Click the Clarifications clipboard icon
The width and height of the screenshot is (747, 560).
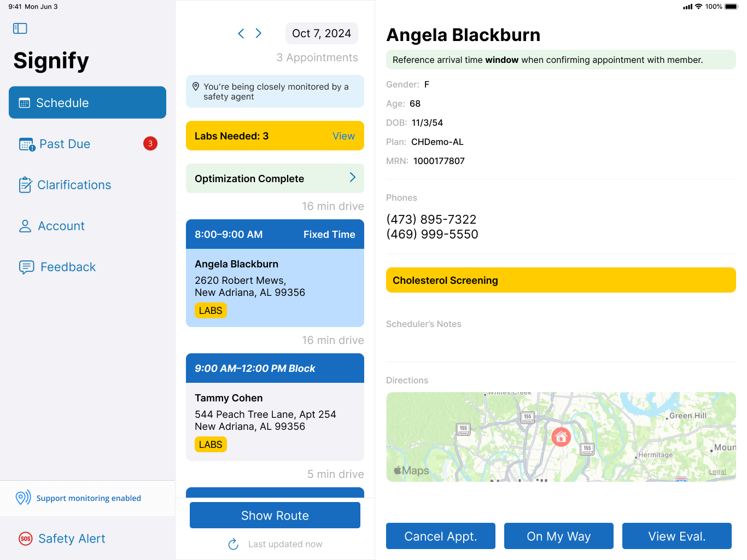click(x=25, y=185)
